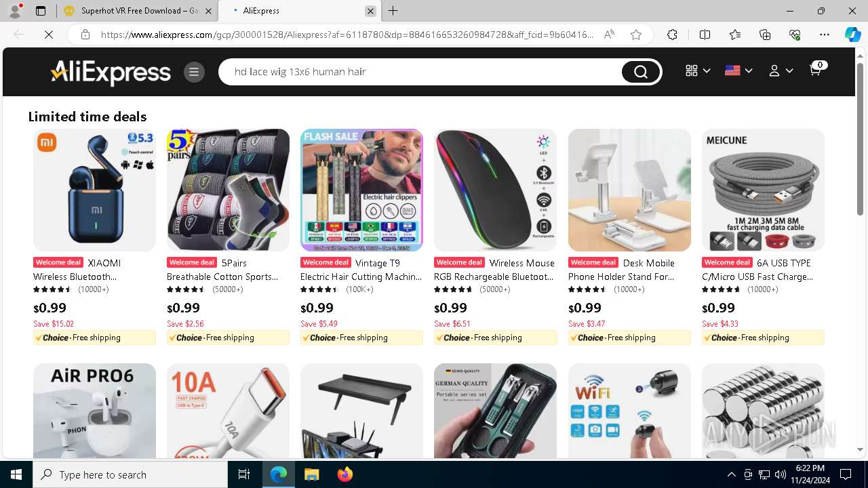
Task: Click the page vertical scrollbar thumb
Action: click(x=860, y=140)
